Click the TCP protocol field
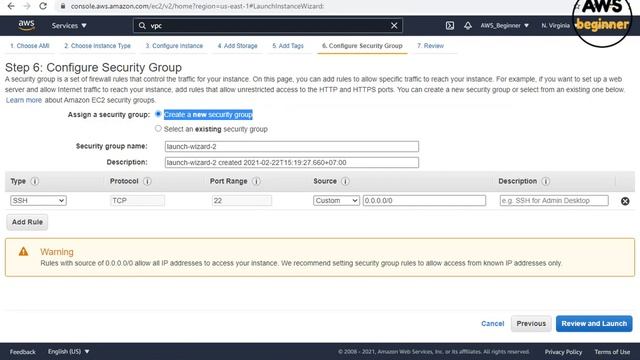Viewport: 640px width, 360px height. [138, 200]
